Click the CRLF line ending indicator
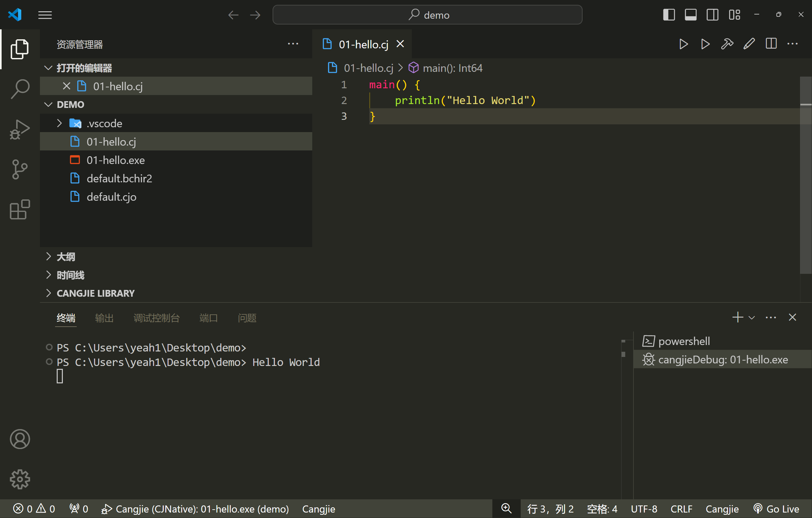The height and width of the screenshot is (518, 812). click(681, 509)
